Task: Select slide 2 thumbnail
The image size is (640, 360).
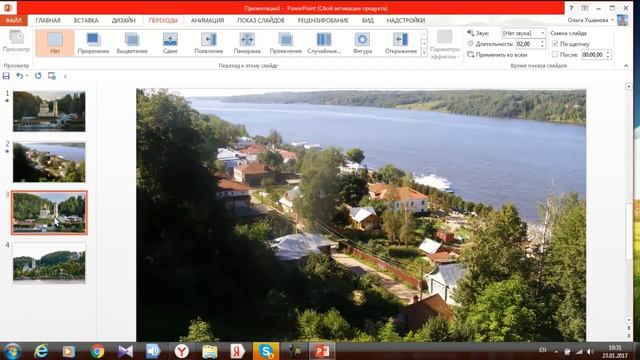Action: click(49, 162)
